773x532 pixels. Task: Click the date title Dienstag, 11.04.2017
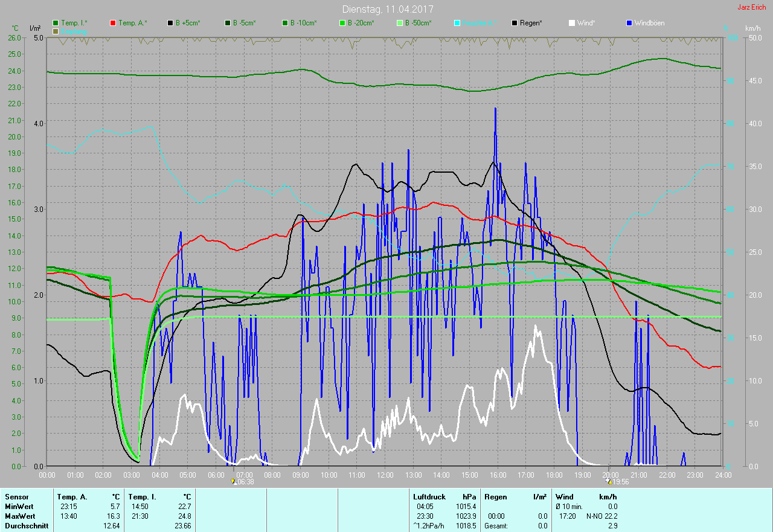point(388,9)
